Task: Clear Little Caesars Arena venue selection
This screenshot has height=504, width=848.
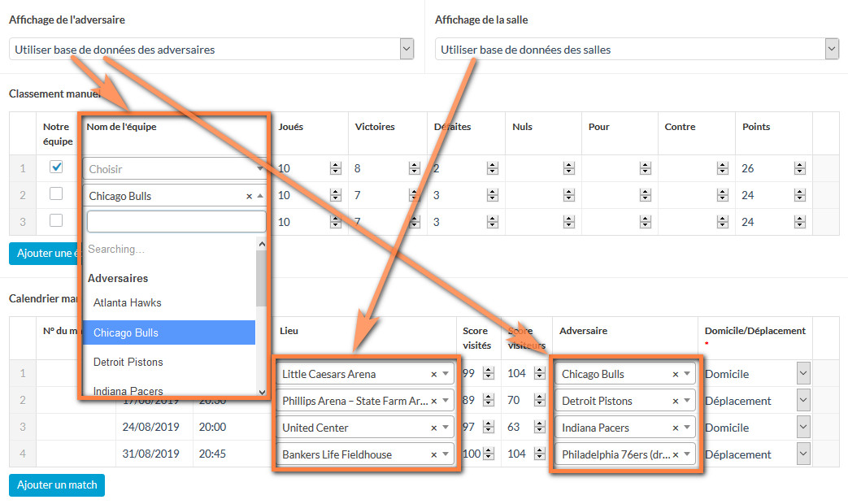Action: coord(433,374)
